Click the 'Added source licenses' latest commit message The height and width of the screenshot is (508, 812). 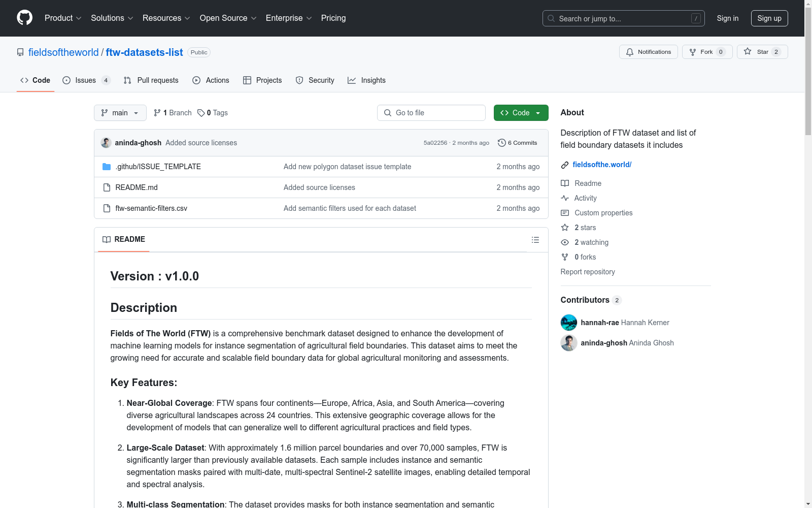coord(201,143)
